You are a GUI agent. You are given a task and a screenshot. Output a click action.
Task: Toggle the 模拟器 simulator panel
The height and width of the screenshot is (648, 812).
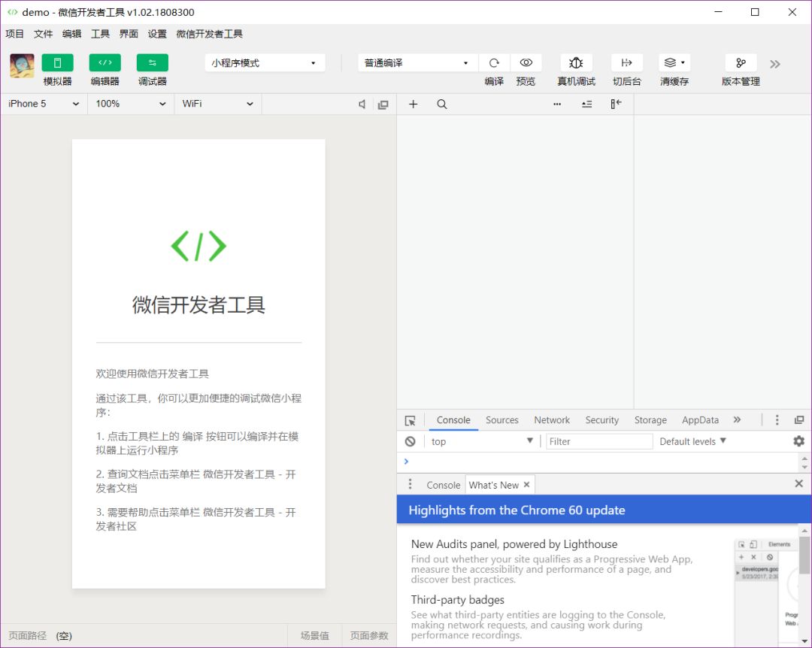tap(57, 62)
